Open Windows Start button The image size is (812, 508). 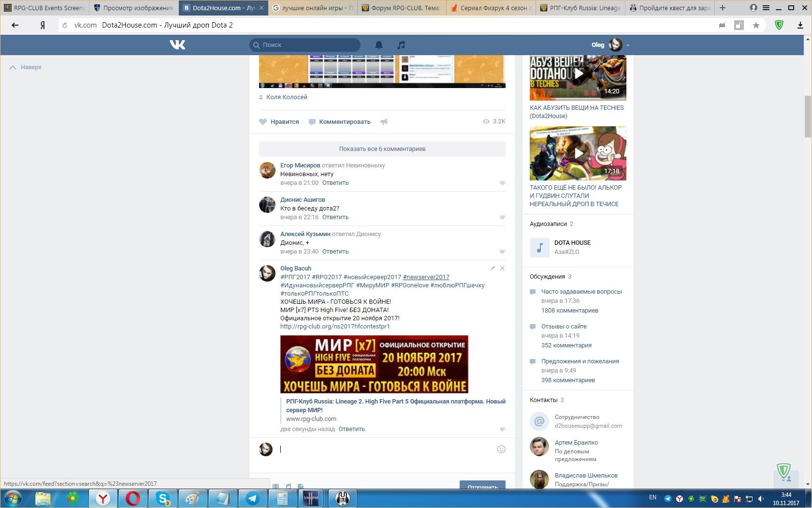pos(13,498)
